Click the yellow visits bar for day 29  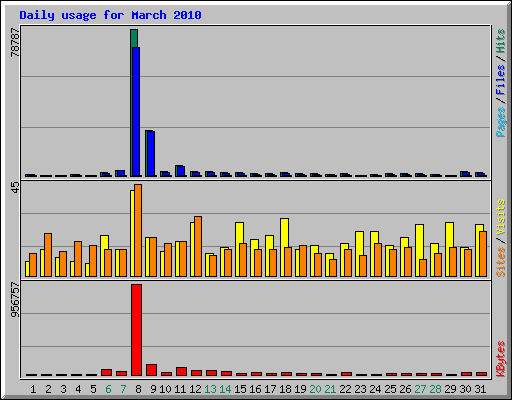449,249
